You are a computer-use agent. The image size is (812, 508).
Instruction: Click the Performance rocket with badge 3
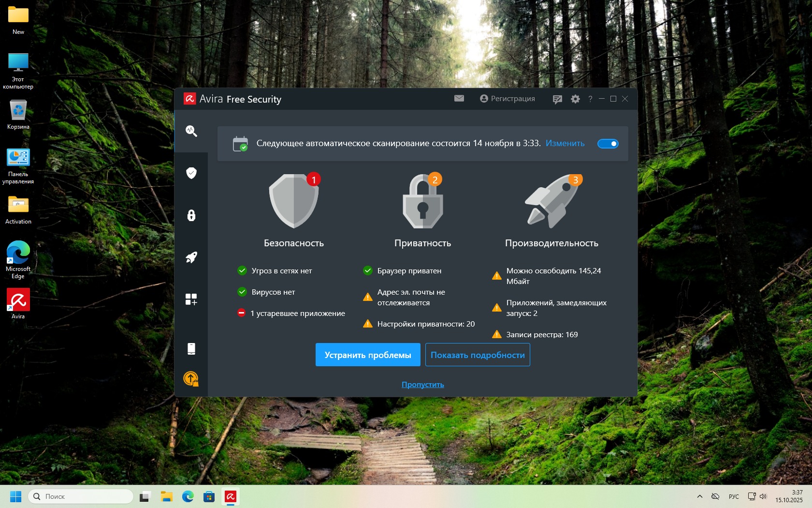553,201
